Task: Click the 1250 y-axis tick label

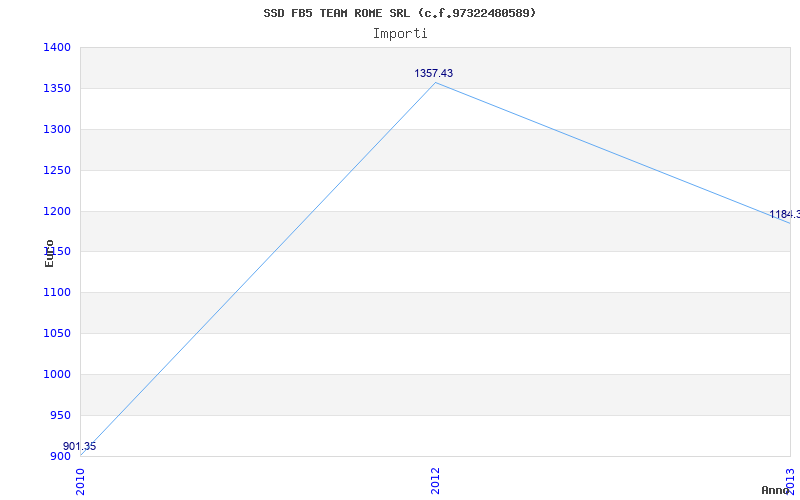Action: 57,170
